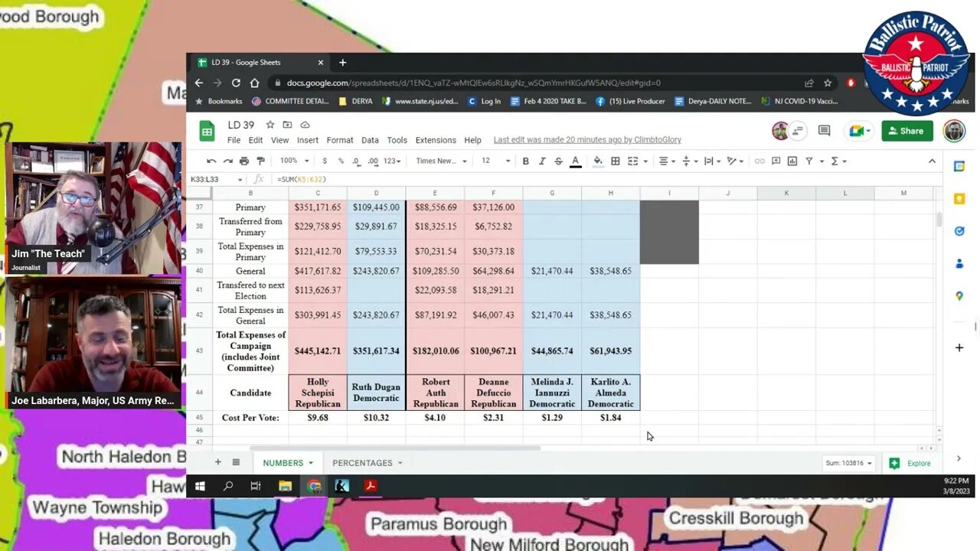The width and height of the screenshot is (980, 551).
Task: Click the All sheets list icon
Action: [x=236, y=462]
